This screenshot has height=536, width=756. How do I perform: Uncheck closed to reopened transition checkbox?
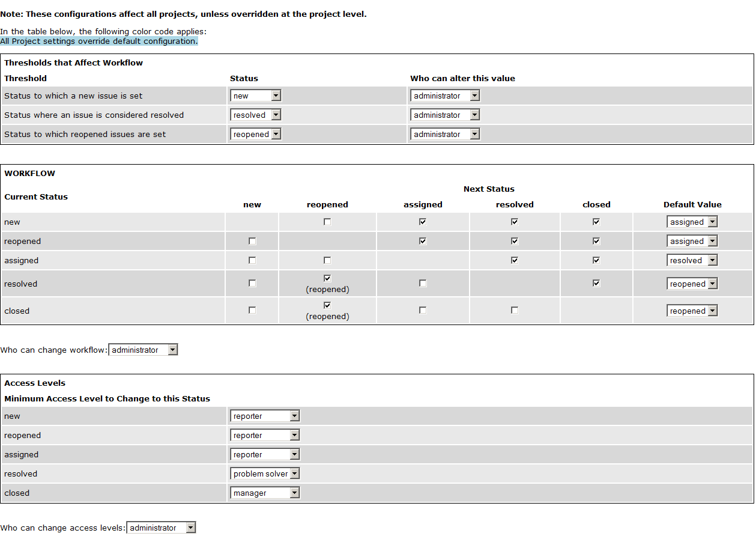[x=327, y=305]
